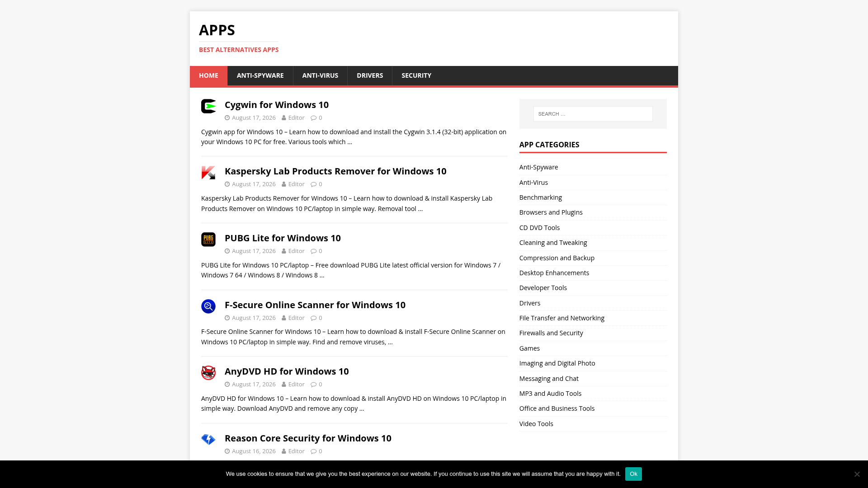Click the APPS site title

[217, 30]
